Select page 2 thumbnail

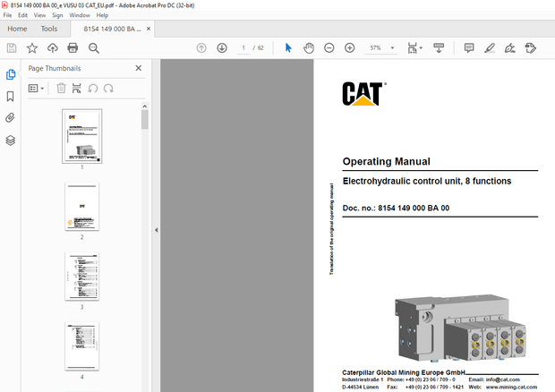click(82, 207)
